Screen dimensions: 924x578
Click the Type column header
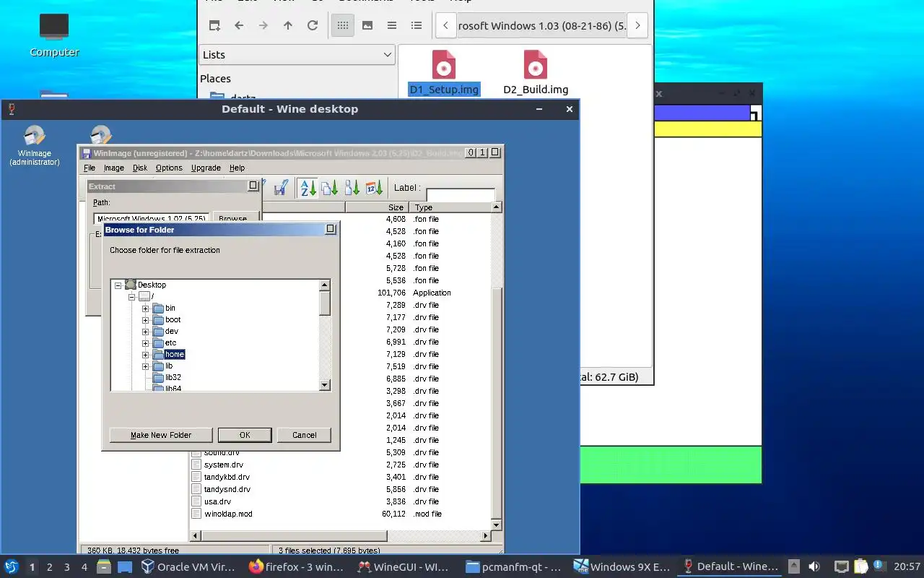(x=449, y=207)
